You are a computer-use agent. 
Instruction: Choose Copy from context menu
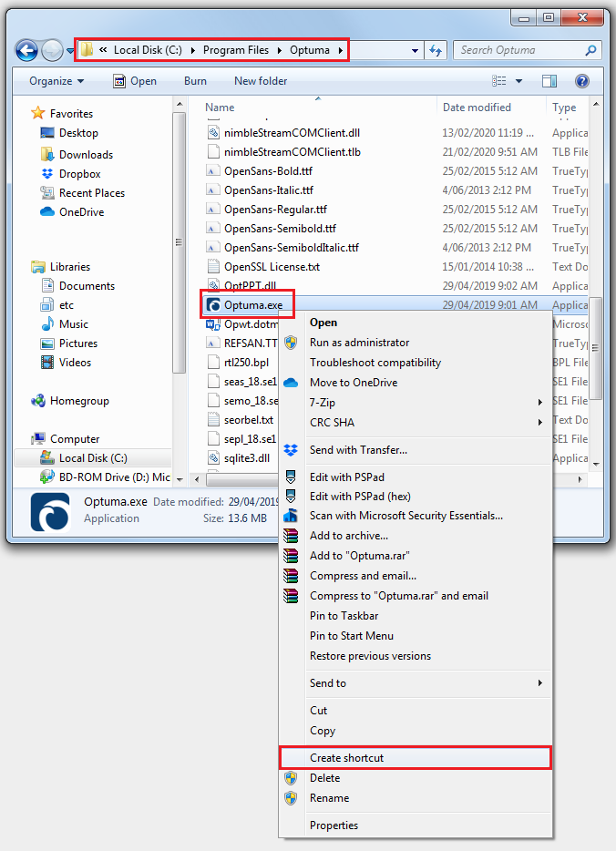[x=416, y=731]
